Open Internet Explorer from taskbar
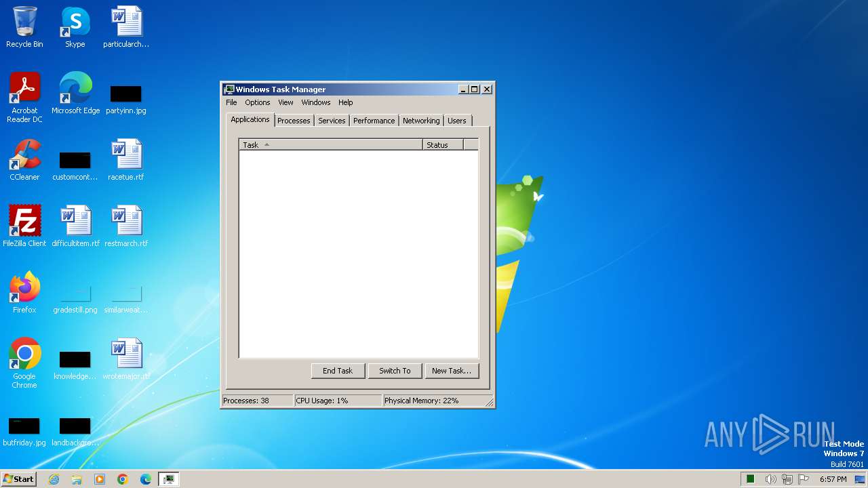The width and height of the screenshot is (868, 488). pyautogui.click(x=54, y=479)
